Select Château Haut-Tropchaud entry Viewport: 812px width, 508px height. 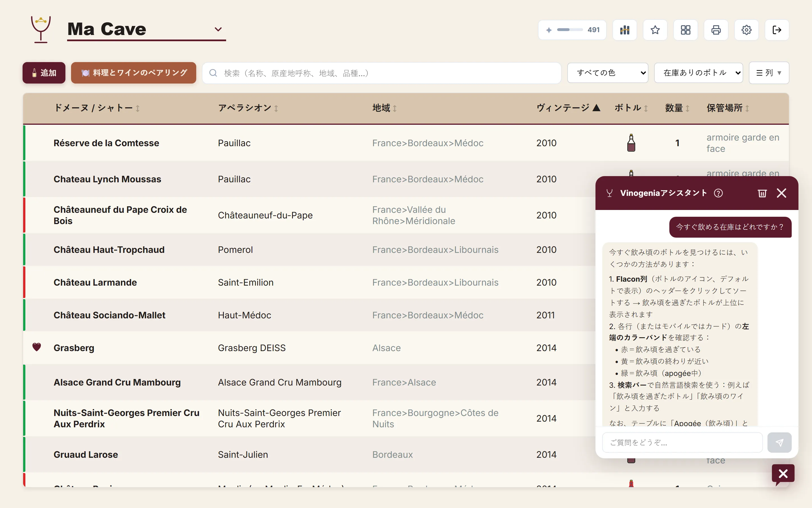[109, 250]
